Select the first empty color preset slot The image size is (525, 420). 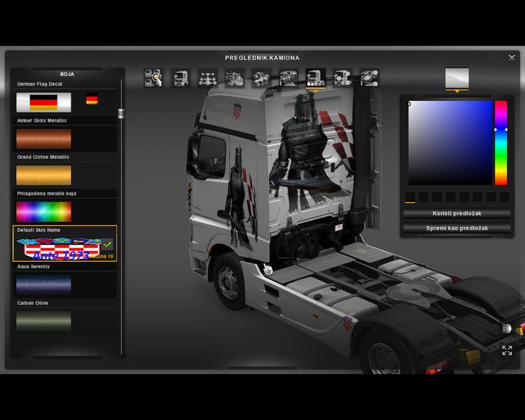point(410,197)
